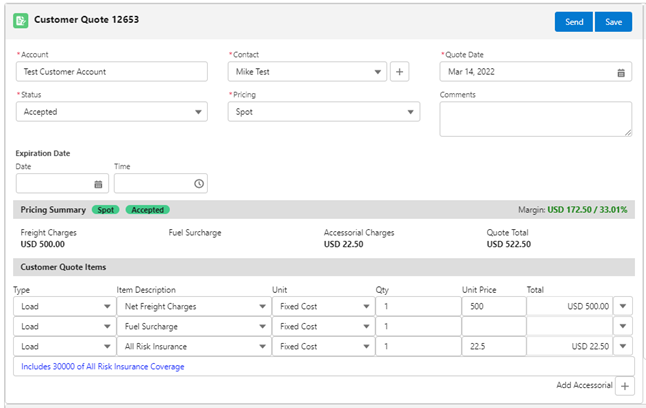646x408 pixels.
Task: Click the plus button next to Contact
Action: (x=399, y=72)
